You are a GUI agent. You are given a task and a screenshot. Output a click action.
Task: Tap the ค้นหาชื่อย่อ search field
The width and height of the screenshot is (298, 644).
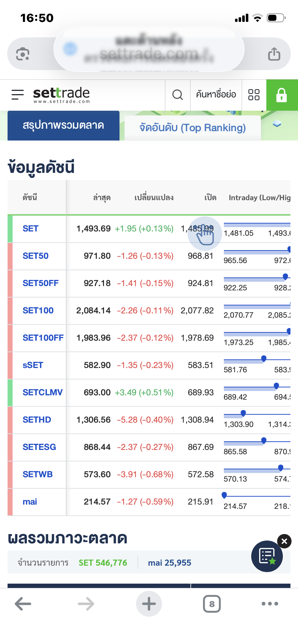click(216, 95)
